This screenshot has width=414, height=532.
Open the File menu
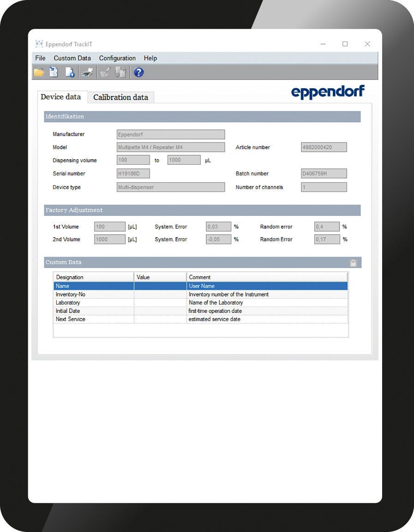click(40, 58)
